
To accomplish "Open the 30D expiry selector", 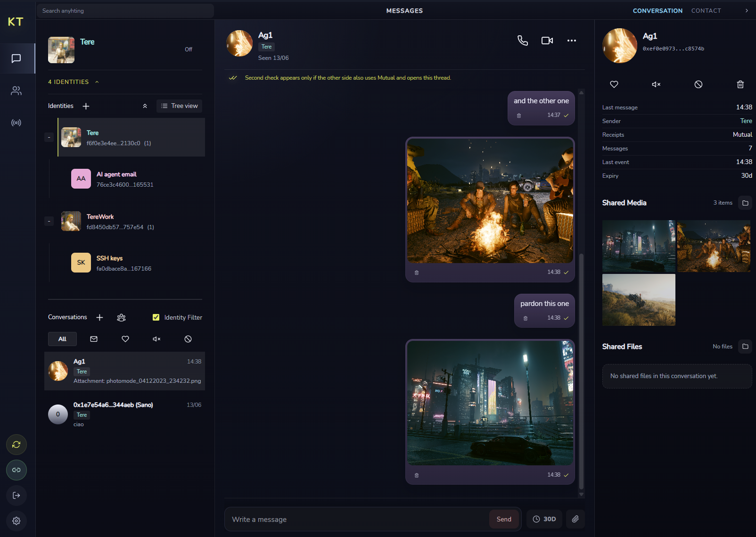I will click(x=544, y=519).
